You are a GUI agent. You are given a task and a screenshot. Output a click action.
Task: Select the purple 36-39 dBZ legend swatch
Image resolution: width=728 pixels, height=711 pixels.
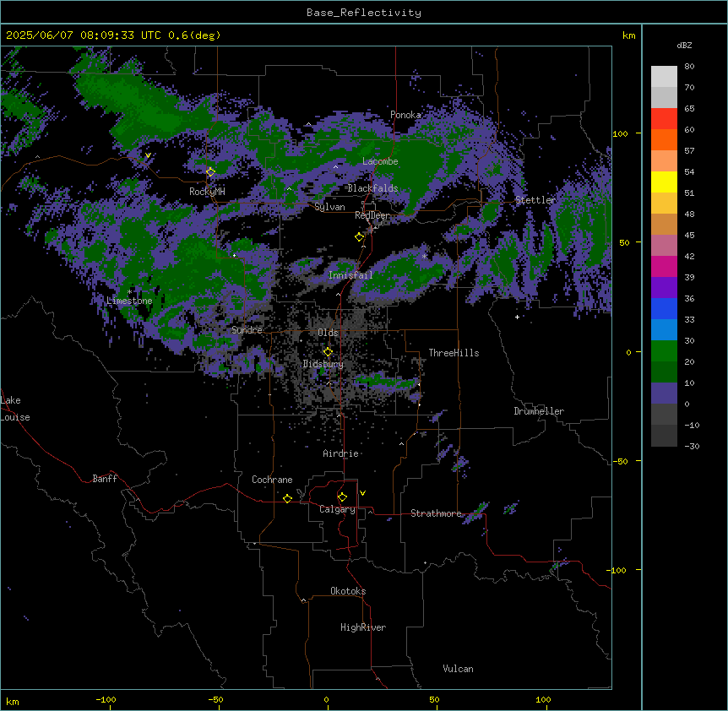pyautogui.click(x=664, y=288)
